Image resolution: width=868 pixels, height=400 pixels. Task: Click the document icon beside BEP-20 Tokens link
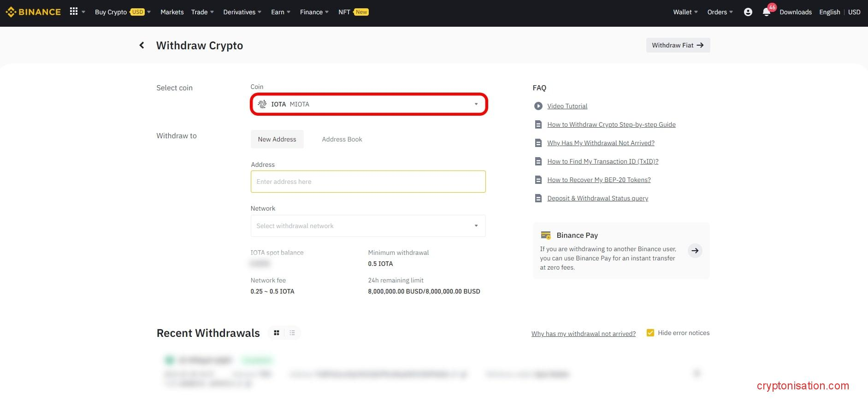(538, 180)
